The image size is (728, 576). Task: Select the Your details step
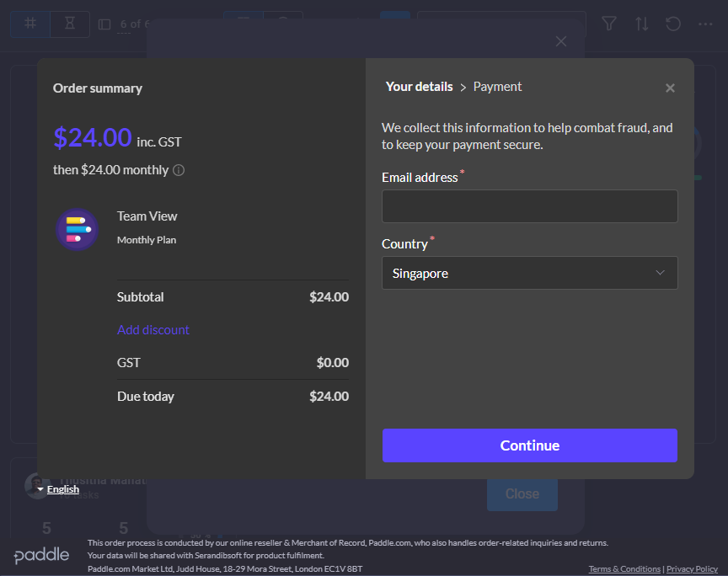pyautogui.click(x=420, y=87)
